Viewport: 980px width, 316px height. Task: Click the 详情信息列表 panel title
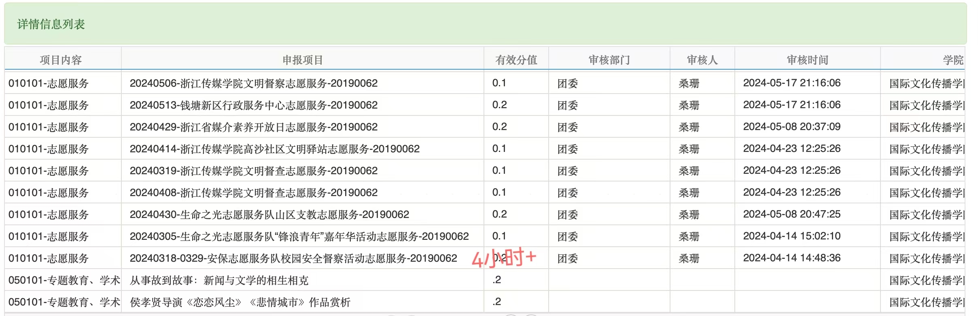point(51,24)
